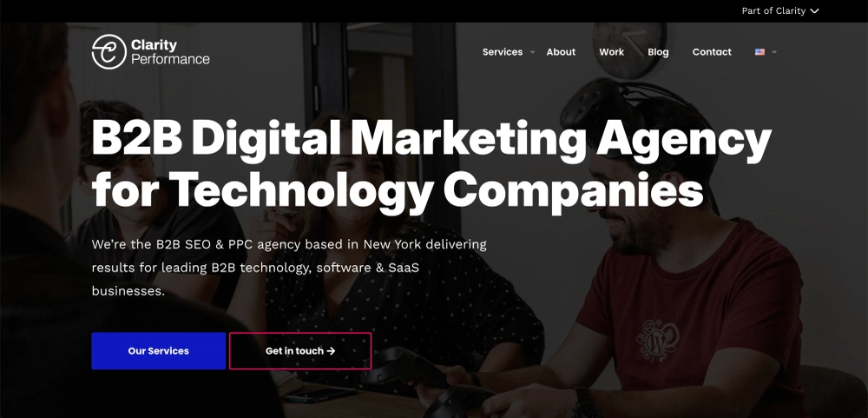
Task: Click the arrow icon inside Get in touch
Action: pos(331,351)
